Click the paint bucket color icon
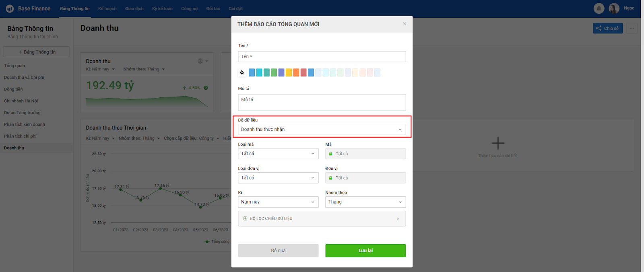Screen dimensions: 644x272 [x=242, y=72]
